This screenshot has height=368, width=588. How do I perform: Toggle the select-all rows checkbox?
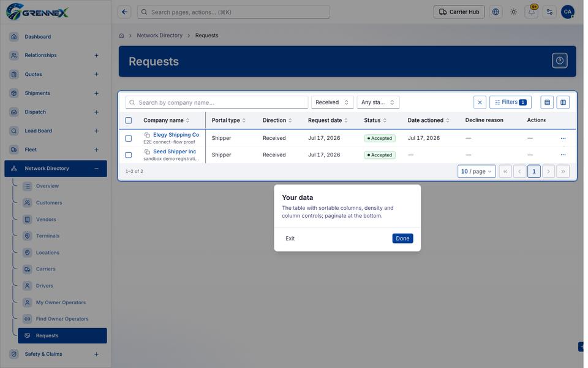[128, 121]
